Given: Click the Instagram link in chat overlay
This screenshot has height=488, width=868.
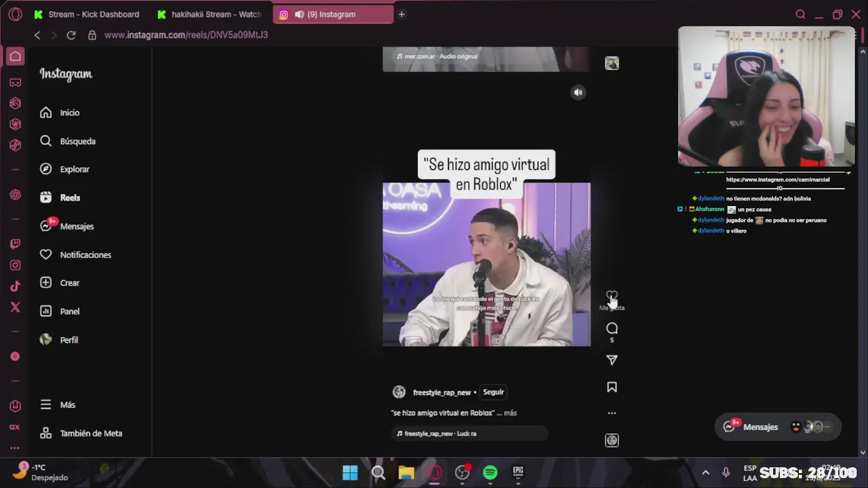Looking at the screenshot, I should click(778, 180).
